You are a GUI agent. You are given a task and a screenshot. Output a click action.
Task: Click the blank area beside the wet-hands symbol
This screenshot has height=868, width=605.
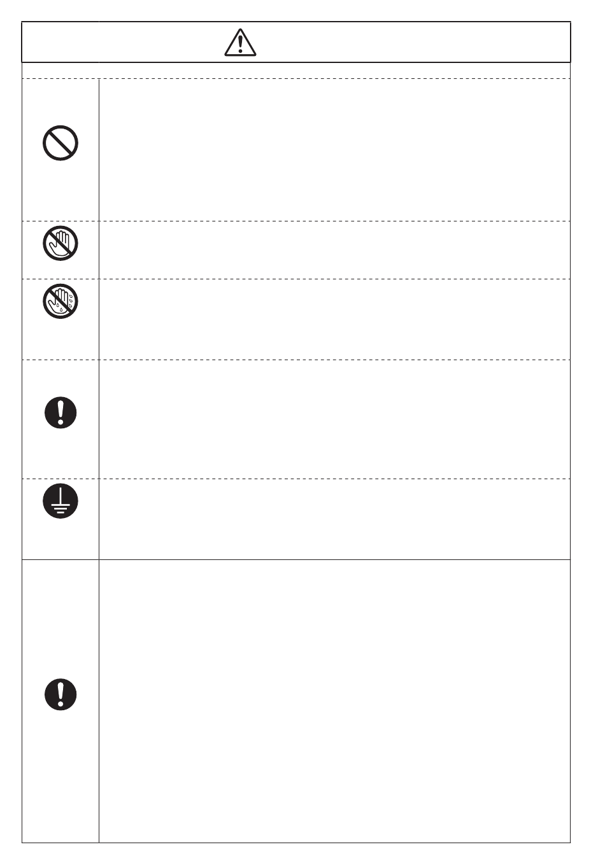[334, 319]
